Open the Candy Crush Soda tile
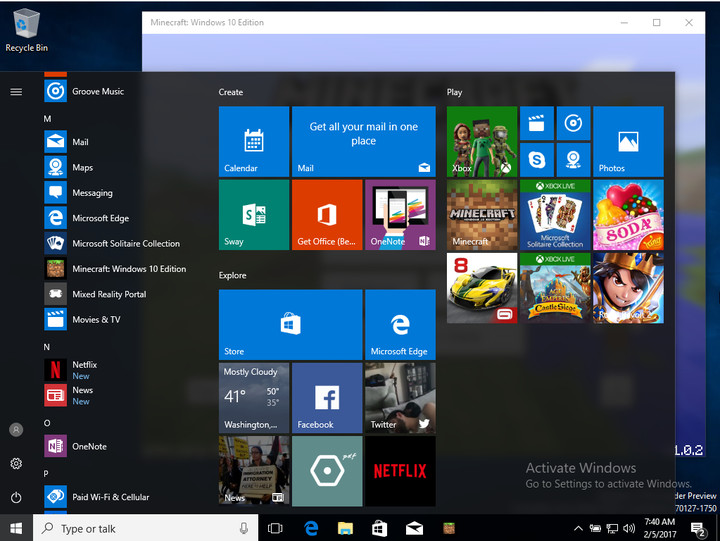Image resolution: width=720 pixels, height=541 pixels. 628,215
